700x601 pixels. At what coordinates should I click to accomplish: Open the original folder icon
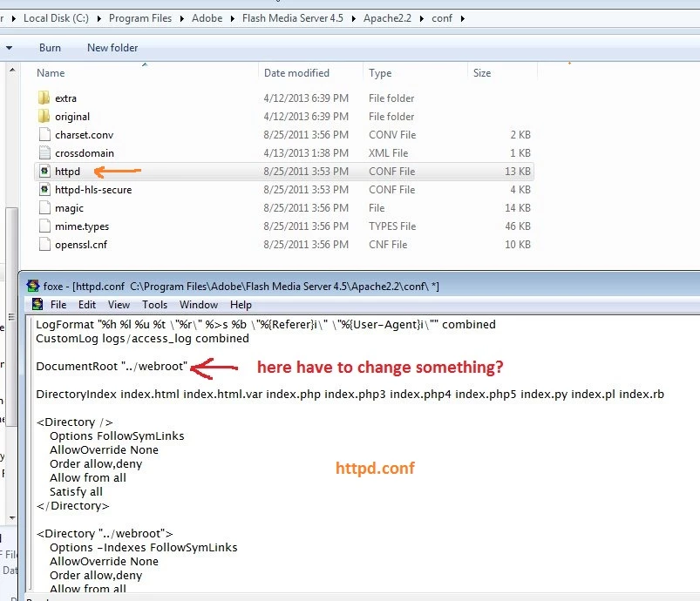click(44, 116)
